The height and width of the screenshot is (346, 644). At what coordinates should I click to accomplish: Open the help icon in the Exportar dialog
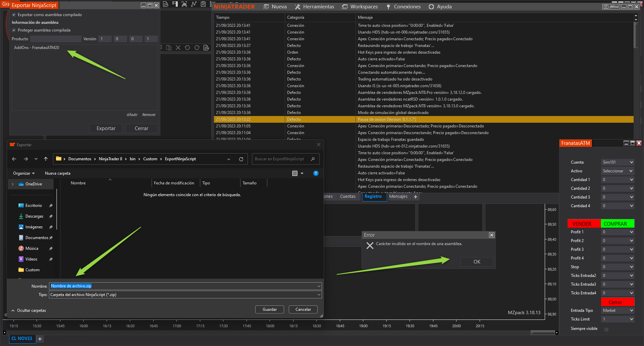(316, 173)
